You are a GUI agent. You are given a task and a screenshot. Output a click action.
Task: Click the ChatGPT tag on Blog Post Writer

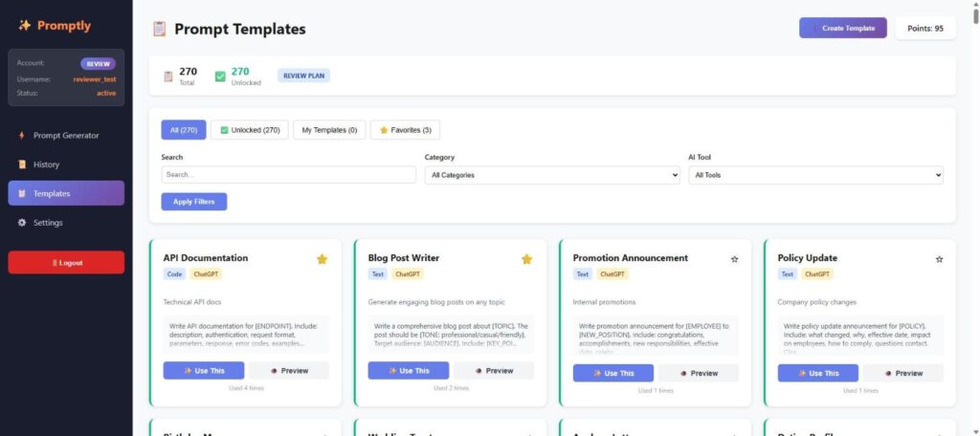pos(408,274)
